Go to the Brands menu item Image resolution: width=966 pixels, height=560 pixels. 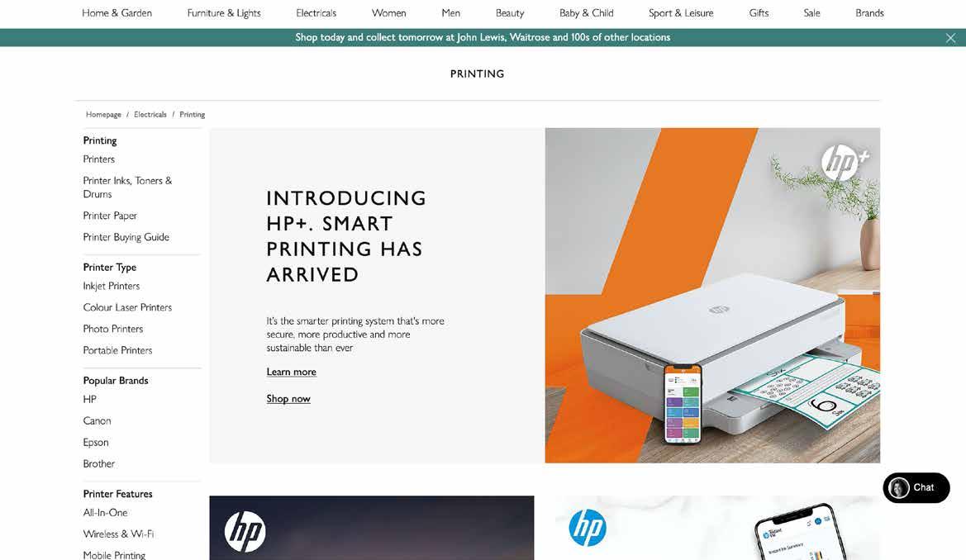click(869, 13)
